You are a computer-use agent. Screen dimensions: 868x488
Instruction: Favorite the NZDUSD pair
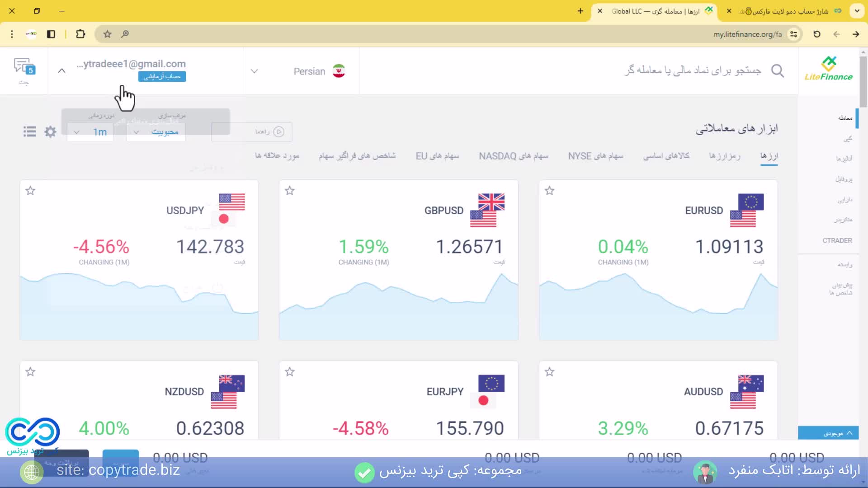[30, 371]
